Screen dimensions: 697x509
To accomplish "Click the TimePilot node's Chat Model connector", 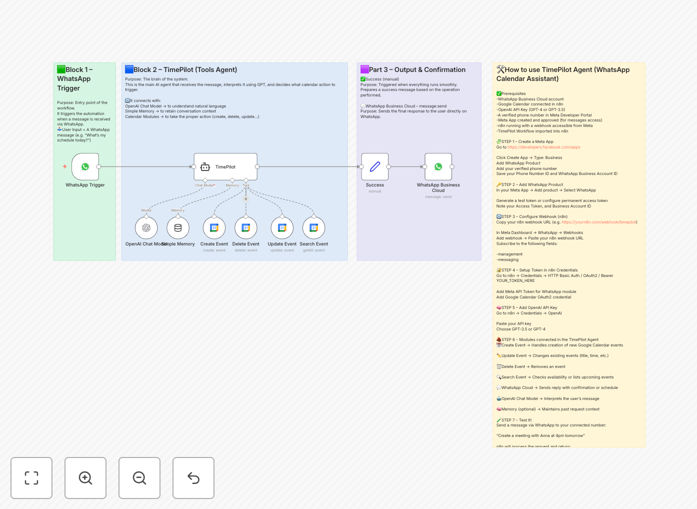I will coord(205,180).
